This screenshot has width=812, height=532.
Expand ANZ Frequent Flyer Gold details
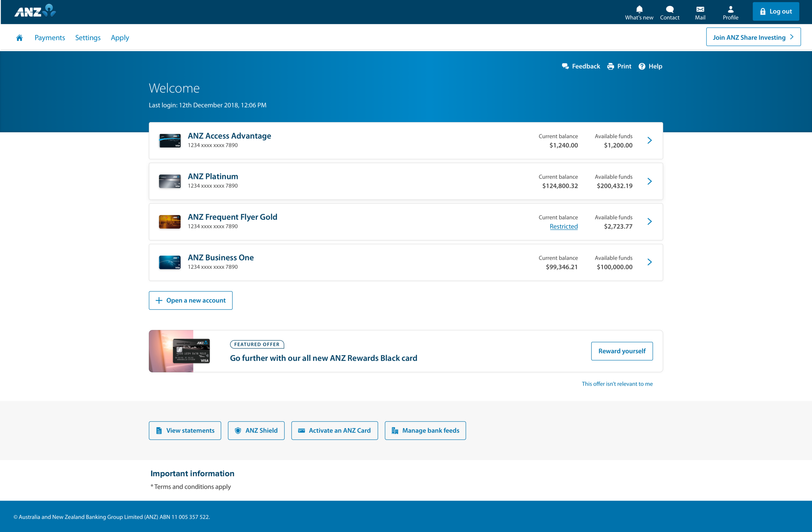click(x=650, y=221)
